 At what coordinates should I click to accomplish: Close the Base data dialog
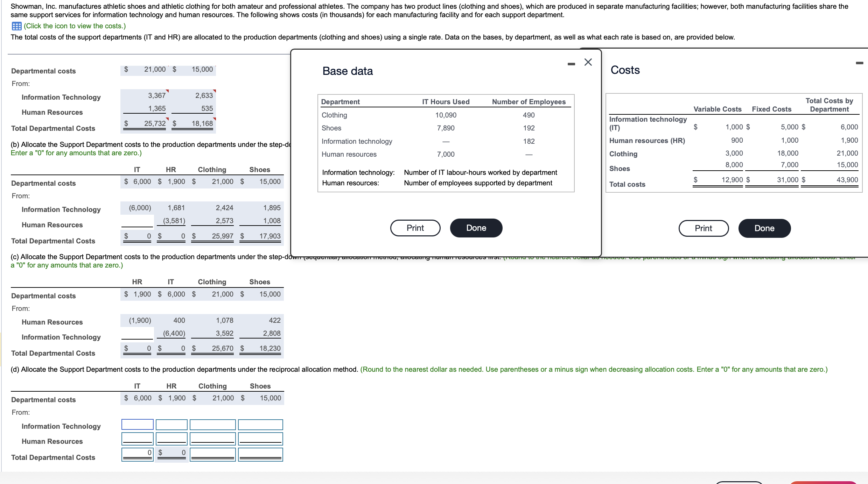coord(588,62)
